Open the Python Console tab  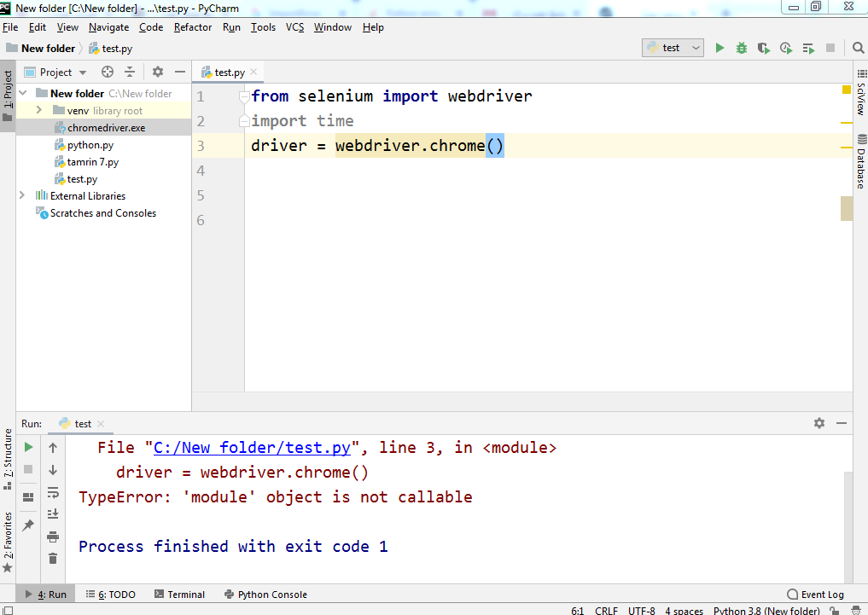point(265,595)
